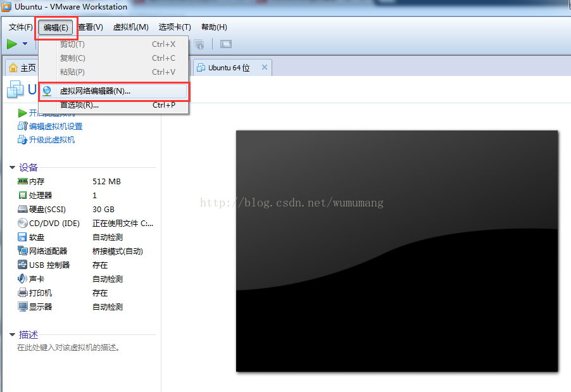The image size is (571, 392).
Task: Click the black virtual machine screen preview
Action: 397,251
